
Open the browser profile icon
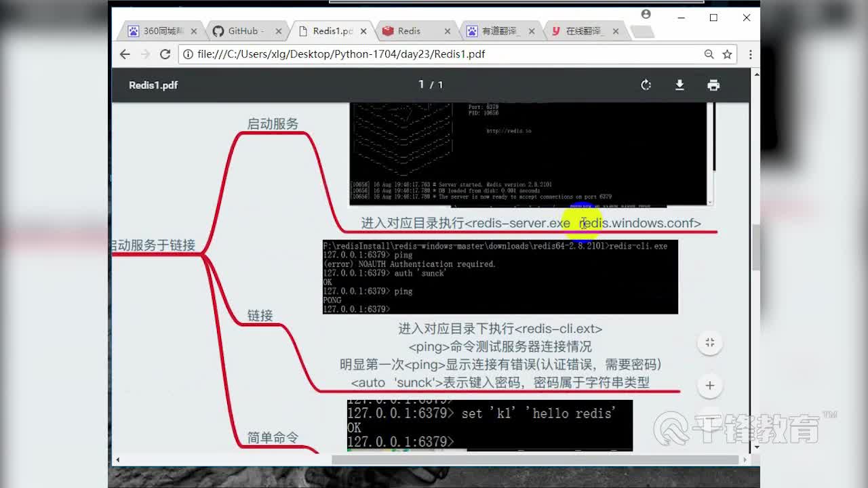pos(646,14)
